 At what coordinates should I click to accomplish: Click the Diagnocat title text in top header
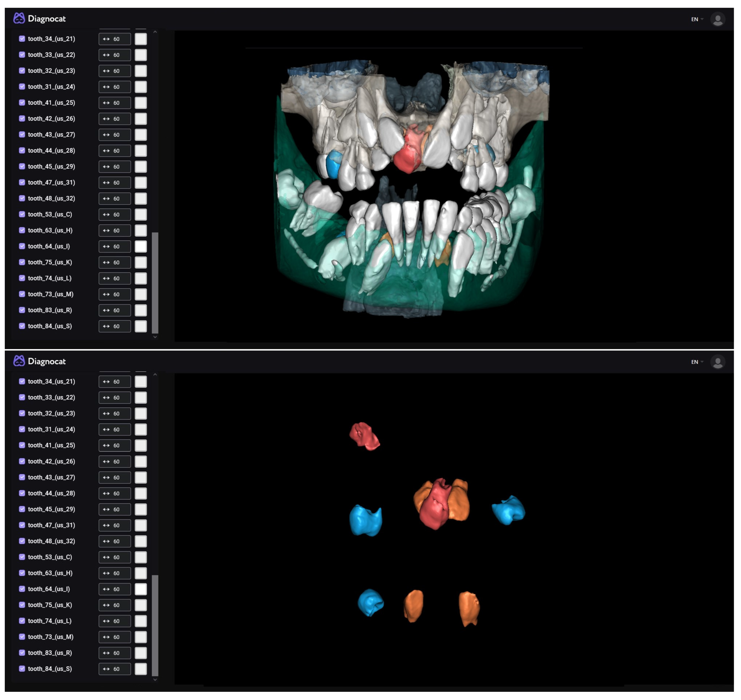(47, 19)
